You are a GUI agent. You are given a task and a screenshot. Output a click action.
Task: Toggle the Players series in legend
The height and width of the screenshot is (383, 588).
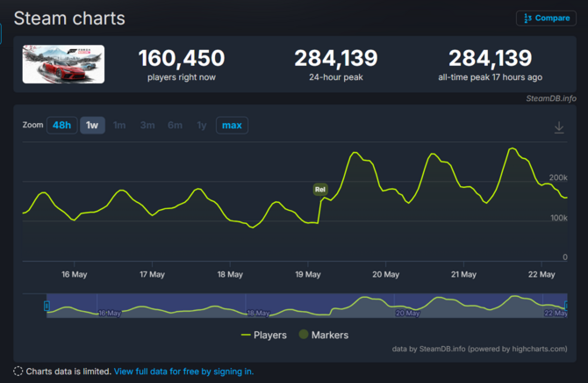click(263, 335)
